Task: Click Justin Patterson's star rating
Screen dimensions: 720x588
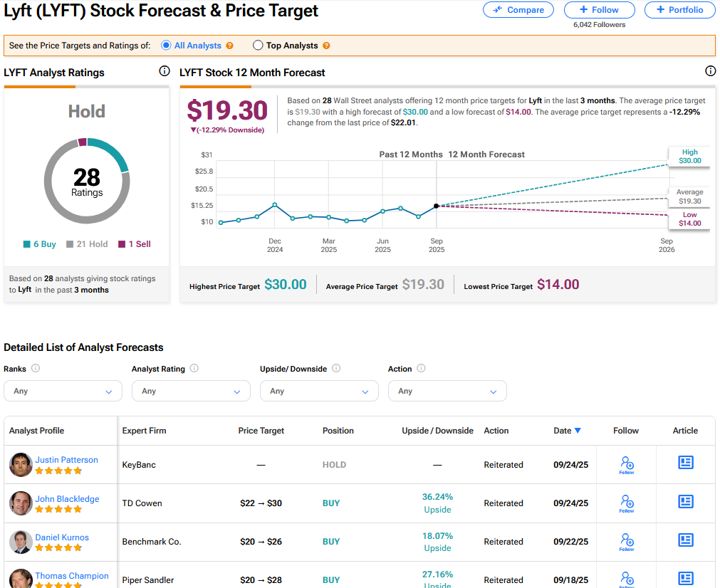Action: coord(59,471)
